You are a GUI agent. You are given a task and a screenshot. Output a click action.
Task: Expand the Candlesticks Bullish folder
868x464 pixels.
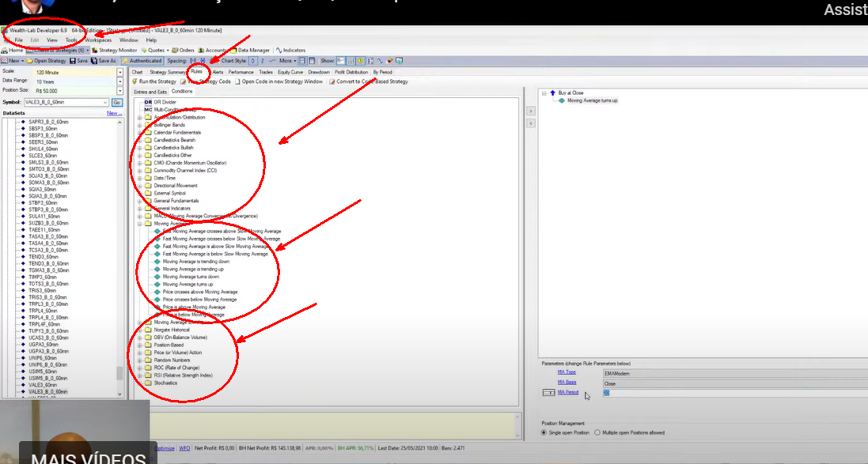point(140,148)
